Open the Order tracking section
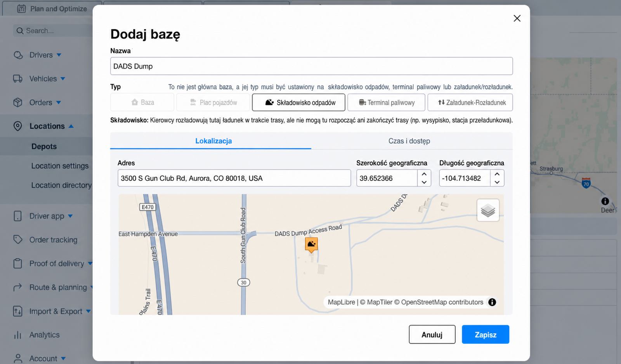This screenshot has height=364, width=621. coord(54,240)
